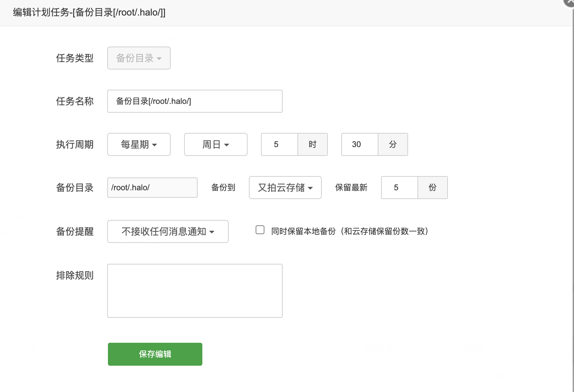Viewport: 574px width, 392px height.
Task: Close the edit scheduled task dialog
Action: (x=570, y=2)
